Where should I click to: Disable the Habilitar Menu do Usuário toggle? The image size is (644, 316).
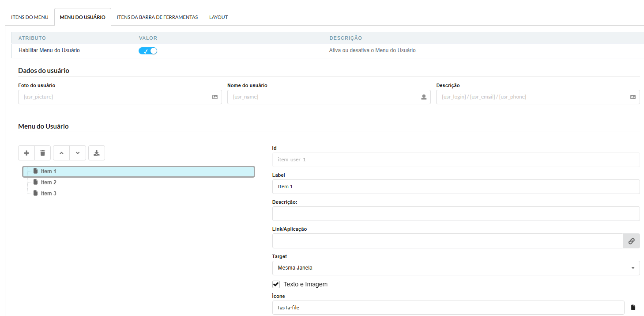point(148,51)
